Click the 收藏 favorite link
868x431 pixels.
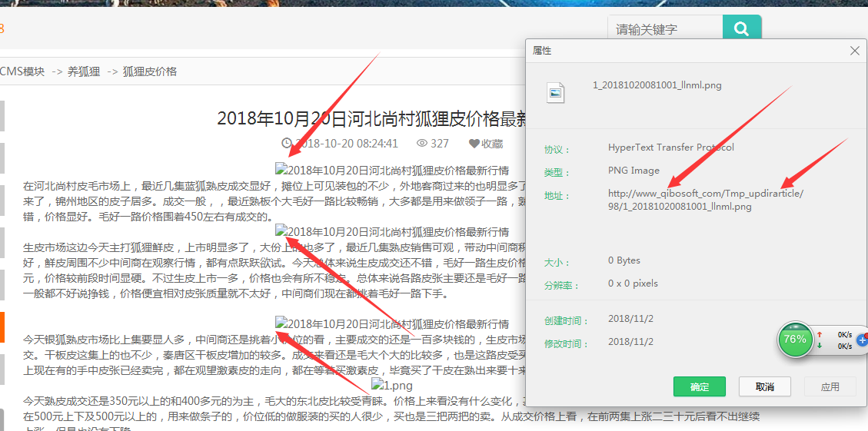click(x=492, y=144)
